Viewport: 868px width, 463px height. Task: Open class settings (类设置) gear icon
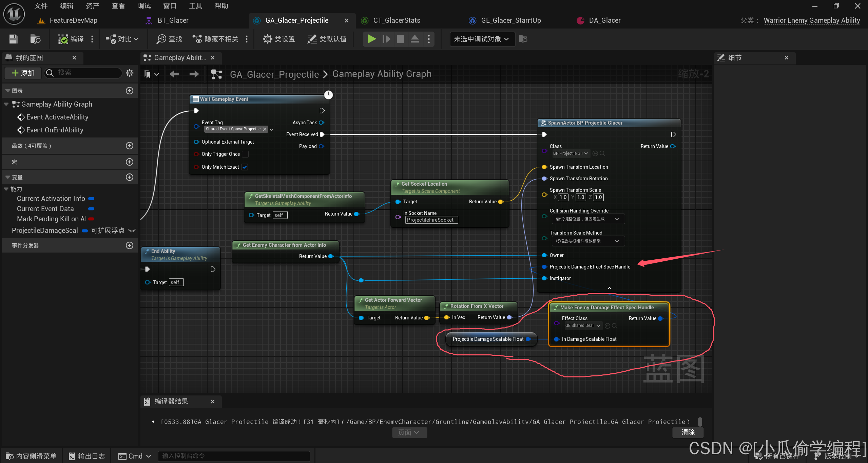[267, 39]
